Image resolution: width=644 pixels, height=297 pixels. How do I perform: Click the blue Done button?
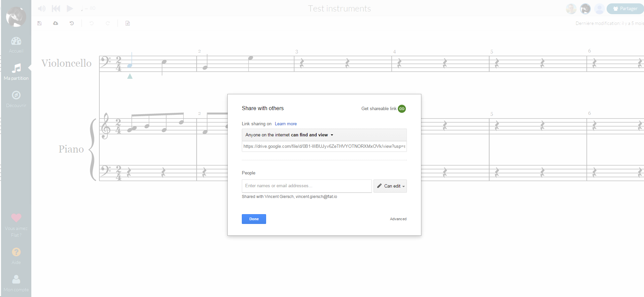coord(254,219)
